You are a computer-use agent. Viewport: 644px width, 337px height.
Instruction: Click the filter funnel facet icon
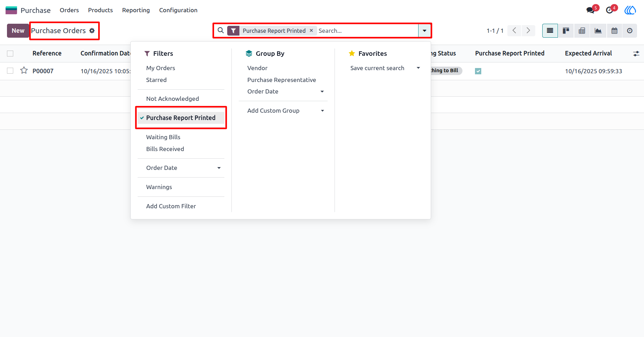click(x=233, y=31)
